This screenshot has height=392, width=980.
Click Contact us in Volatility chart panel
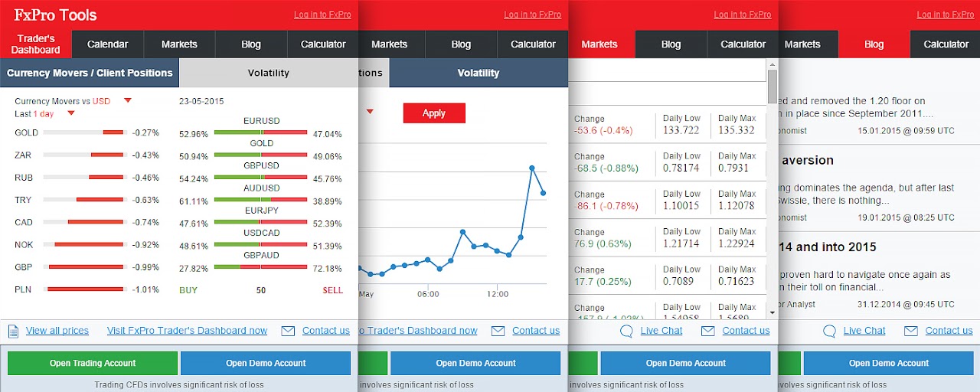(536, 331)
